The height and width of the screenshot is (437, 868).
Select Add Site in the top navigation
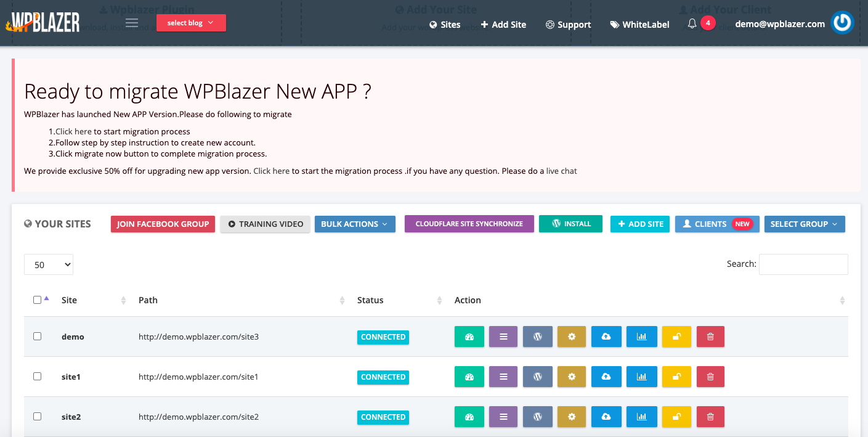tap(503, 25)
